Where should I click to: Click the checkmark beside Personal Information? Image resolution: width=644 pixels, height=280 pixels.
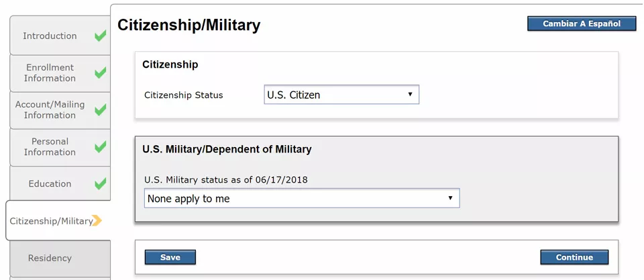(x=100, y=147)
